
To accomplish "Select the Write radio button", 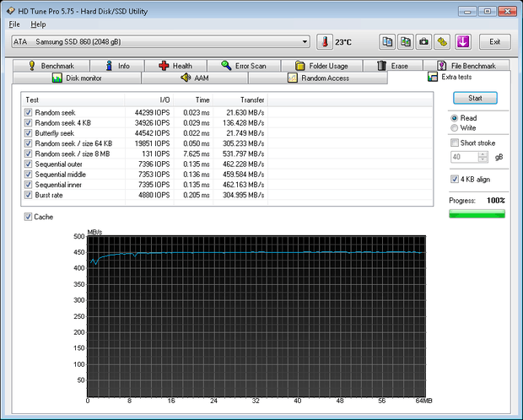I will coord(454,128).
